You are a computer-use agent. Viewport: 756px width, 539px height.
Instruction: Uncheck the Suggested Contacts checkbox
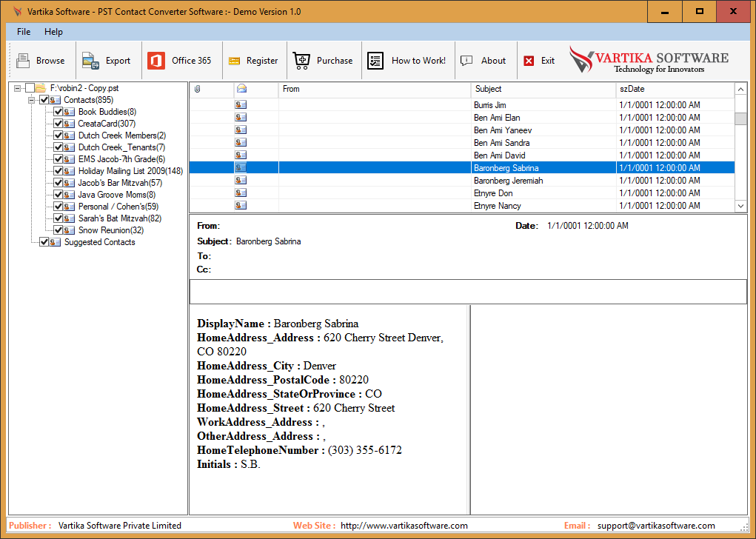pyautogui.click(x=44, y=242)
